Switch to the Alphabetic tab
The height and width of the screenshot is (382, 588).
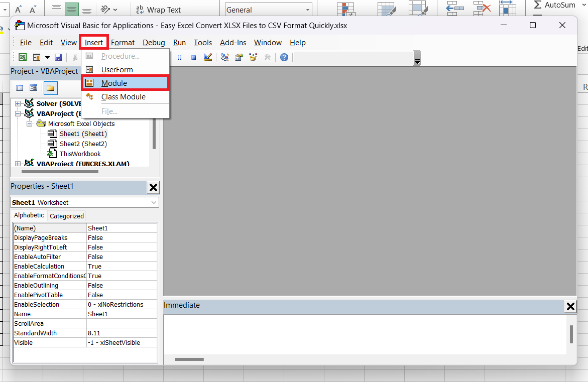pos(29,215)
